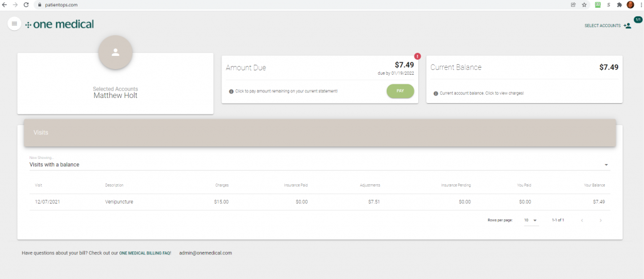644x279 pixels.
Task: Click the profile avatar circle
Action: [x=116, y=52]
